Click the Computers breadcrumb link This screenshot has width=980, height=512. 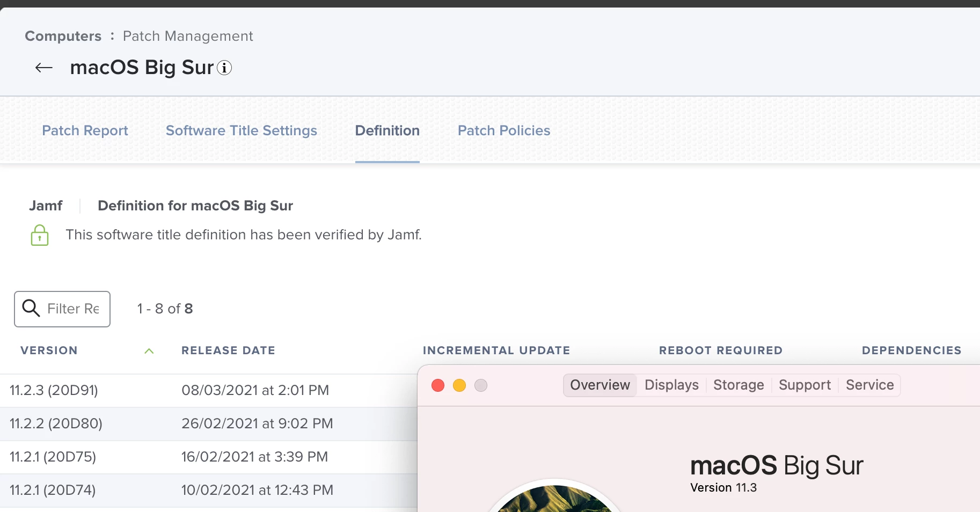click(63, 36)
